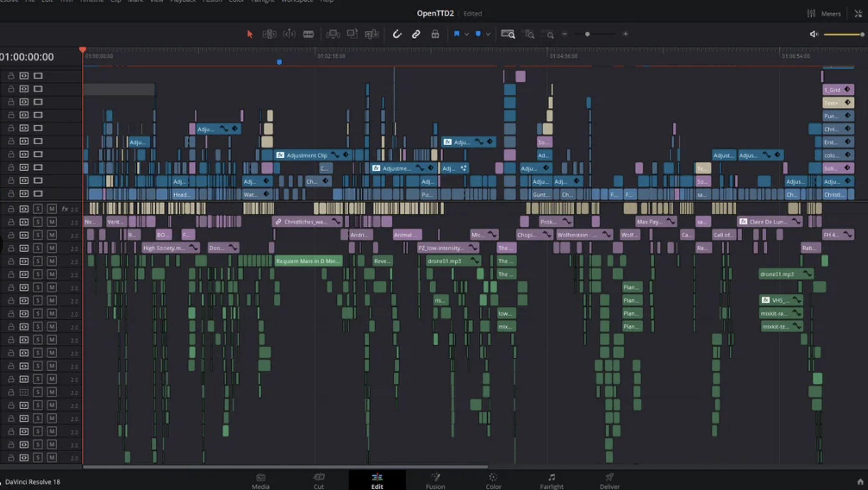Select the Max Pay audio clip
Screen dimensions: 868x490
656,222
